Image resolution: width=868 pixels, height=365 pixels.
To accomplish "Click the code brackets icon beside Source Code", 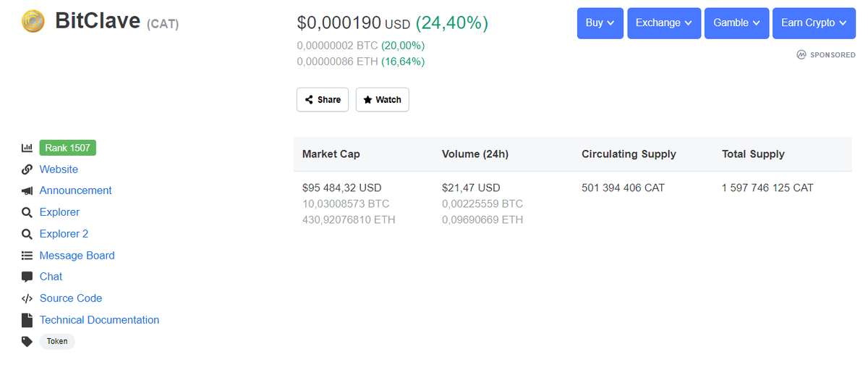I will (x=27, y=298).
